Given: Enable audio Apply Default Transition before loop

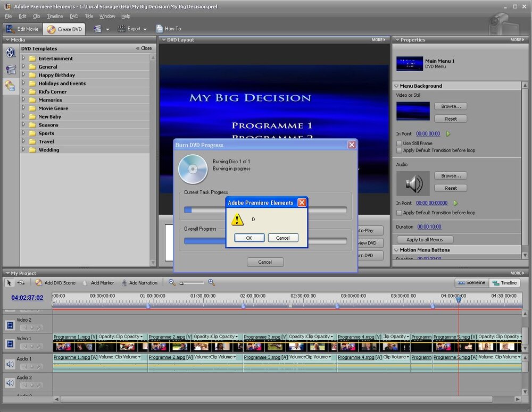Looking at the screenshot, I should 400,213.
